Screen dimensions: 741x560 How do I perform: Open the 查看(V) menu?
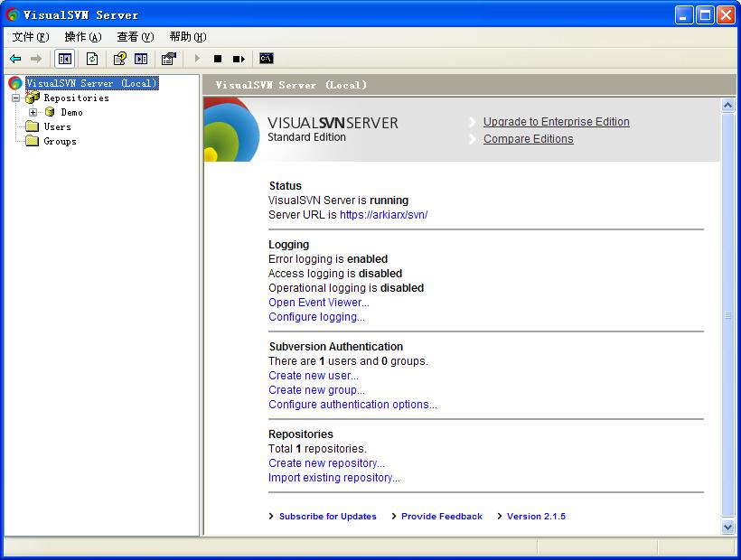click(136, 37)
